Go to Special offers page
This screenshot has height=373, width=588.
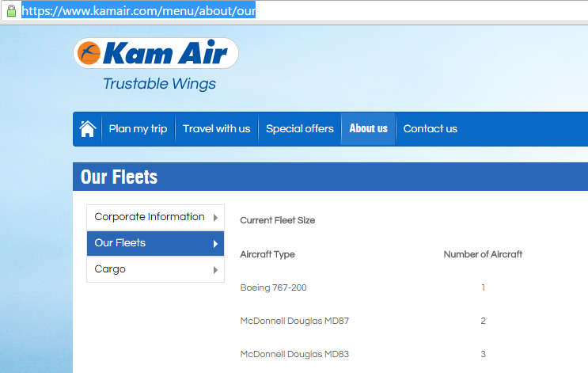300,129
